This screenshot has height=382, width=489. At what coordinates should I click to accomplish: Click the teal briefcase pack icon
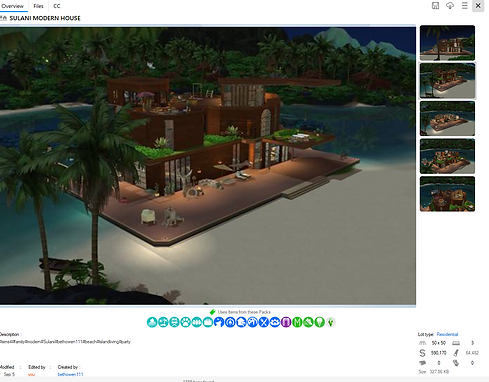pyautogui.click(x=208, y=322)
